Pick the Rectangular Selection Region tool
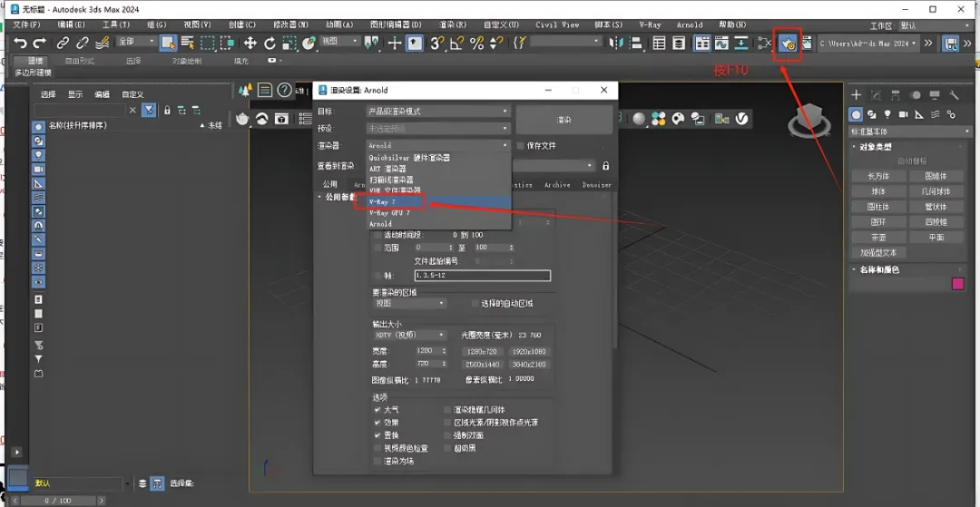The width and height of the screenshot is (980, 507). point(208,44)
